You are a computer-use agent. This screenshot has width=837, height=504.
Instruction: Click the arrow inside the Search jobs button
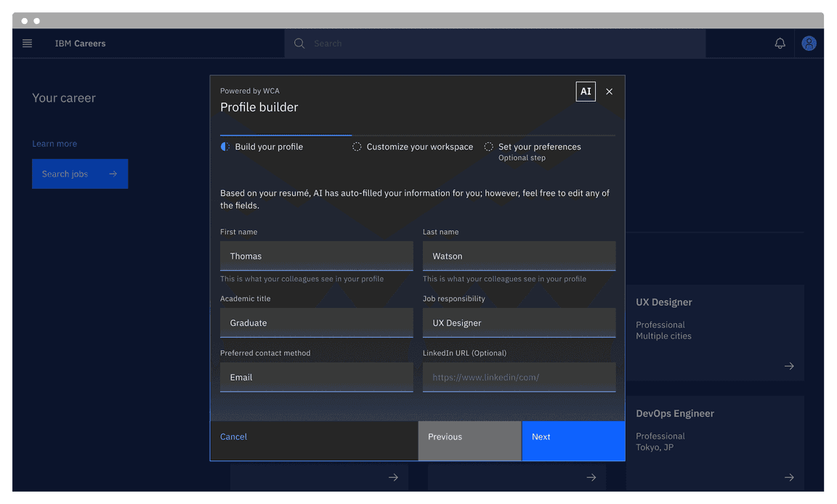pos(113,174)
